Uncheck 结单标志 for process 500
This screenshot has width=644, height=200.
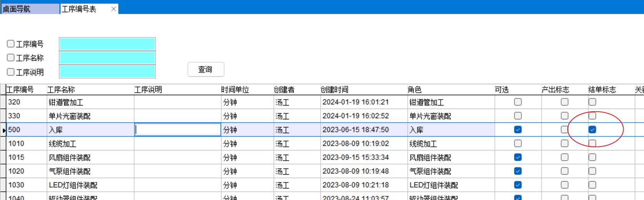592,130
